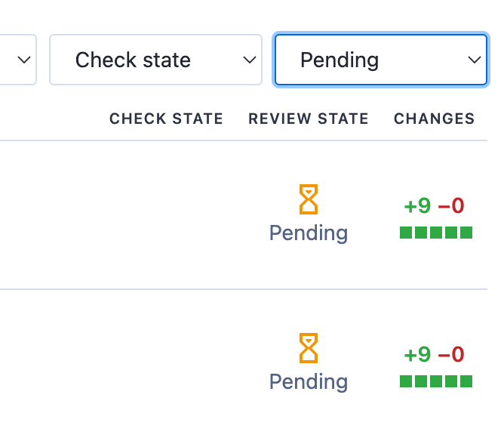The image size is (504, 447).
Task: Click the green diff bar in first row
Action: [x=436, y=233]
